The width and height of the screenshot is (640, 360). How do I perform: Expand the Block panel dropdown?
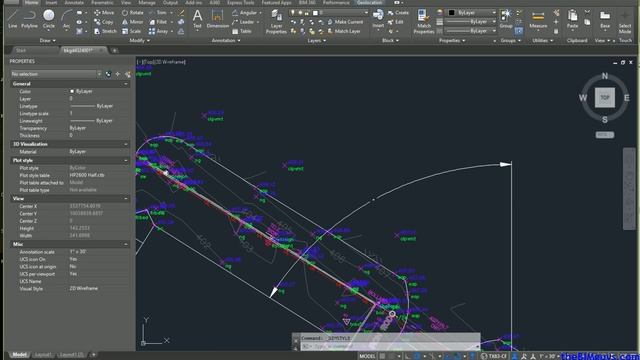tap(390, 40)
